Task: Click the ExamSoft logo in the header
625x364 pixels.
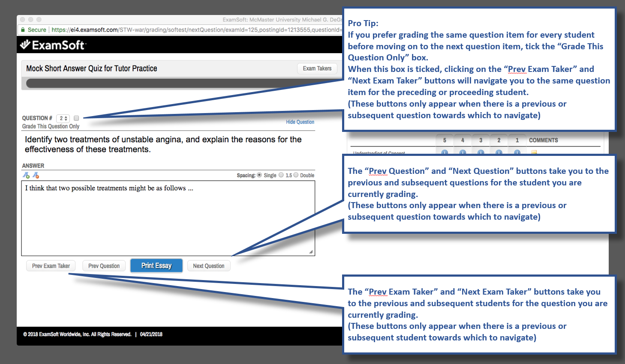Action: pyautogui.click(x=53, y=45)
